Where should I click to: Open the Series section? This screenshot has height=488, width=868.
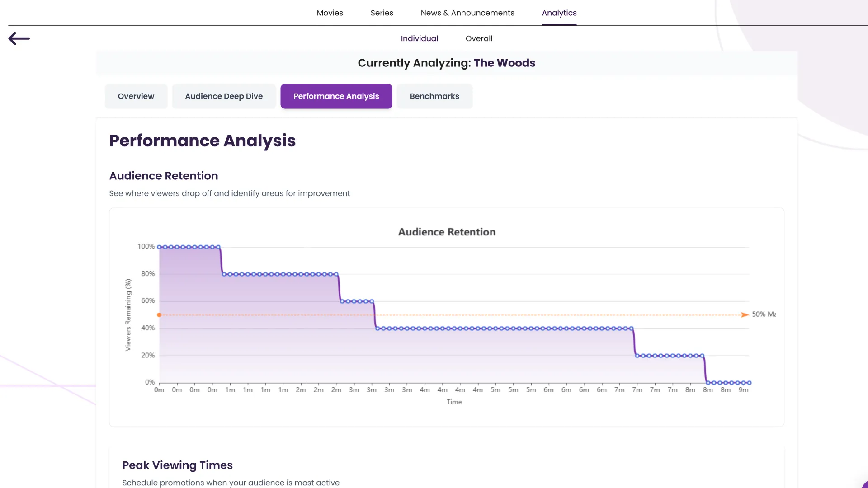[382, 13]
